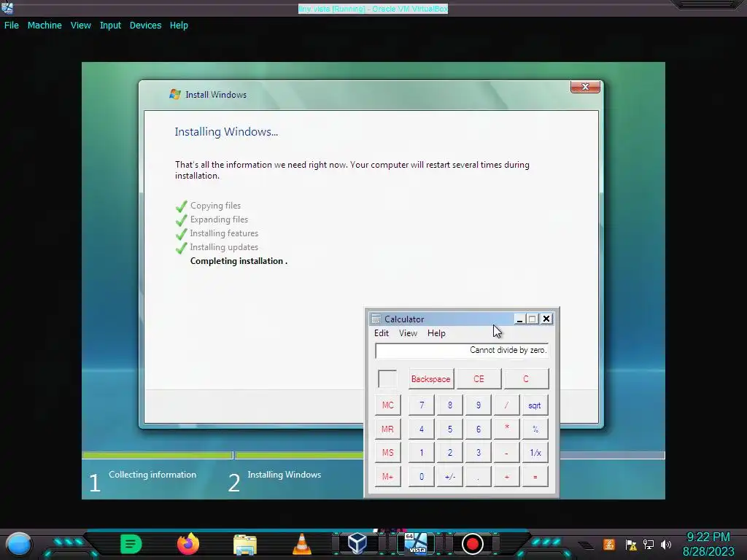Click calculator digit 9
747x560 pixels.
coord(479,405)
